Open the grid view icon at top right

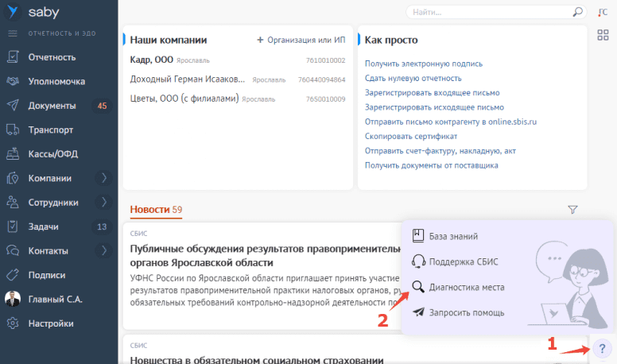click(603, 35)
